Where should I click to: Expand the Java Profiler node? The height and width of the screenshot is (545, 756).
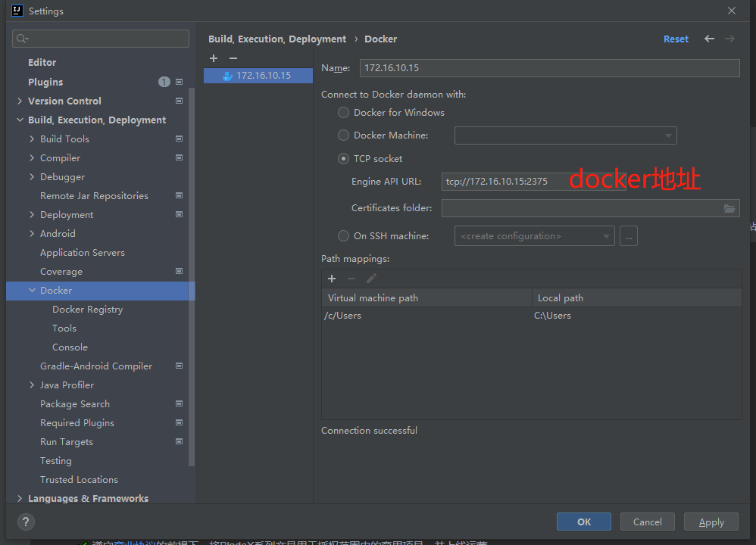click(x=32, y=385)
